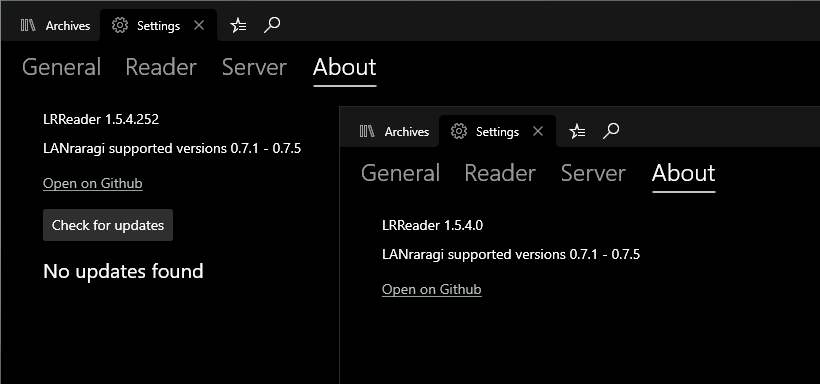Open the bookmarks star icon in left window
The image size is (820, 384).
click(x=238, y=25)
